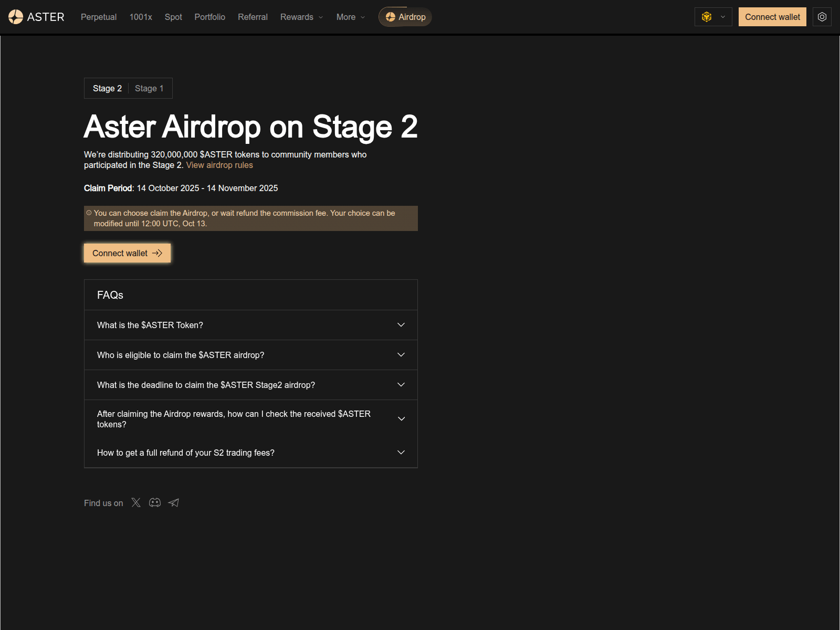
Task: Click the arrow icon inside Connect wallet
Action: pyautogui.click(x=157, y=253)
